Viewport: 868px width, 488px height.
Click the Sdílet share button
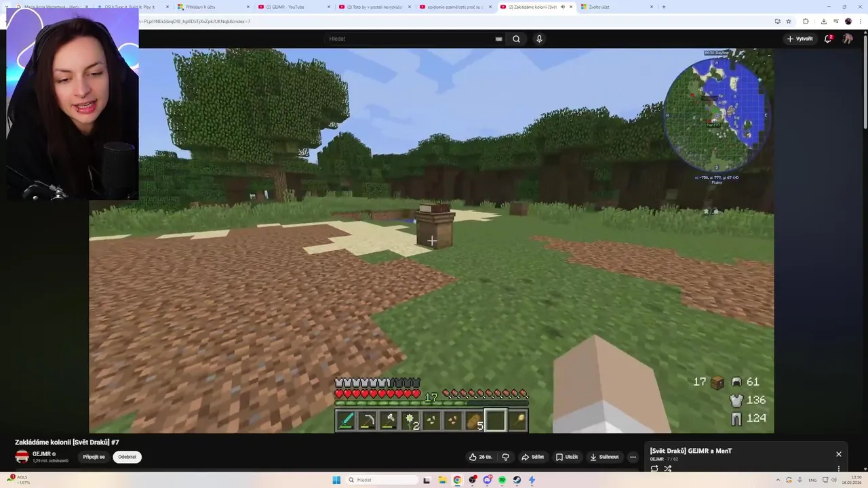pyautogui.click(x=533, y=457)
